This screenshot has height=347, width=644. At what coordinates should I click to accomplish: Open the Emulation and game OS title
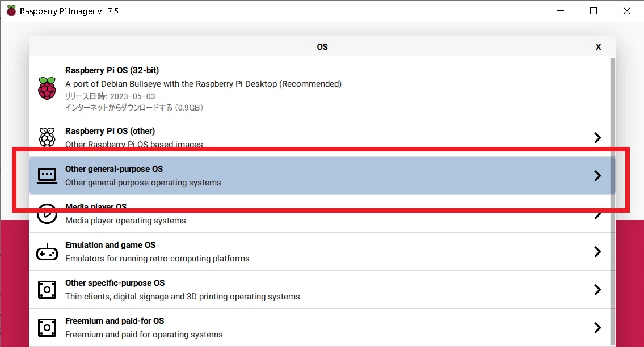point(111,245)
